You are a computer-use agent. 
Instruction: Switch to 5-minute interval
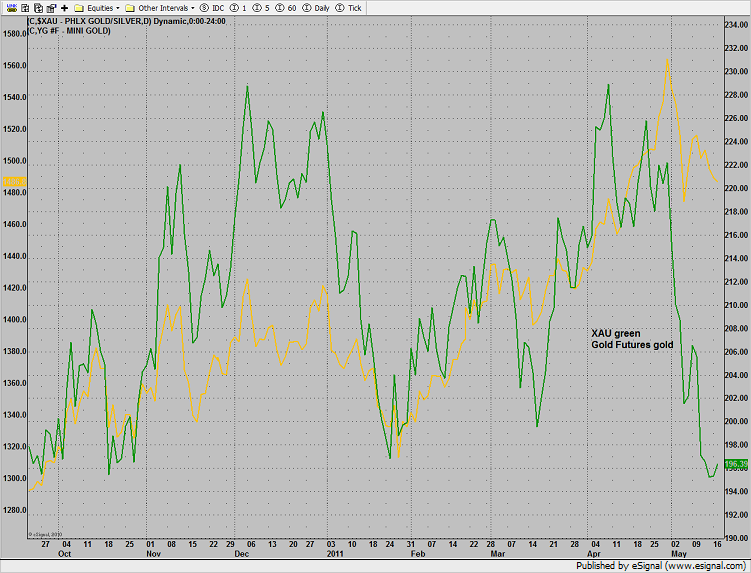(261, 8)
